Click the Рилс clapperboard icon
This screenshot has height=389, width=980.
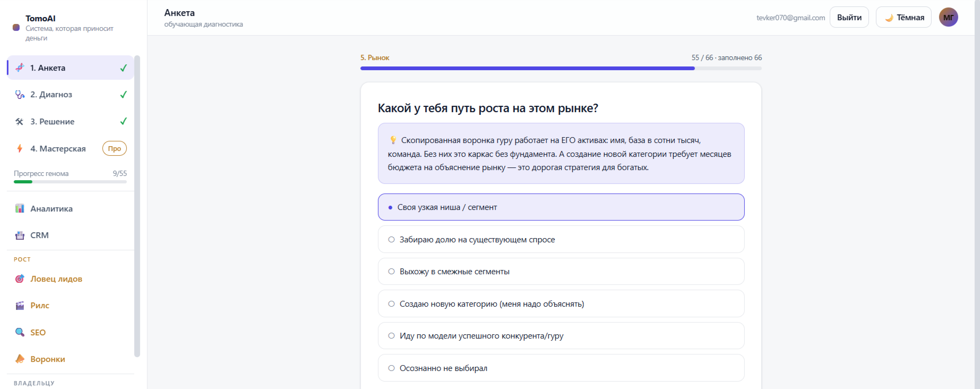(20, 306)
